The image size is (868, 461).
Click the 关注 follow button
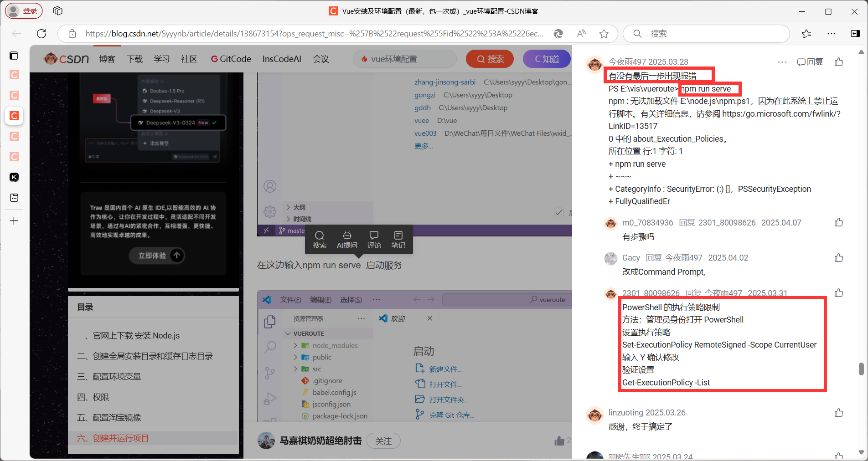(383, 441)
